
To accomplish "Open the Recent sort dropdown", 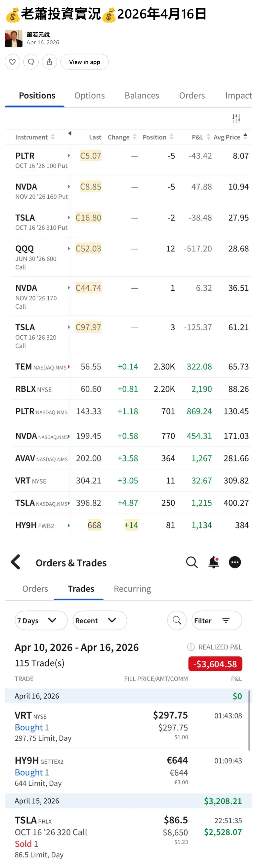I will tap(99, 620).
